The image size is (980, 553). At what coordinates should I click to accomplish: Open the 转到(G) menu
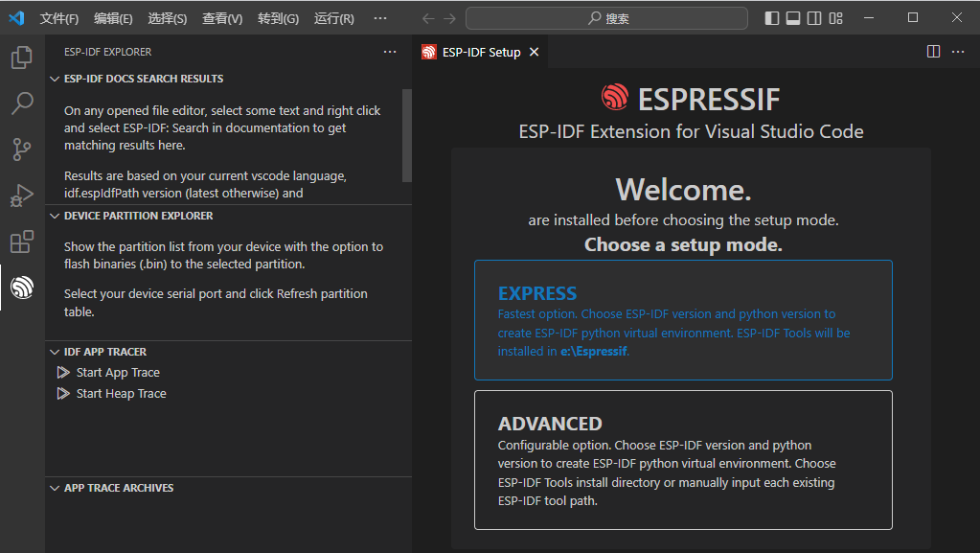[x=278, y=19]
